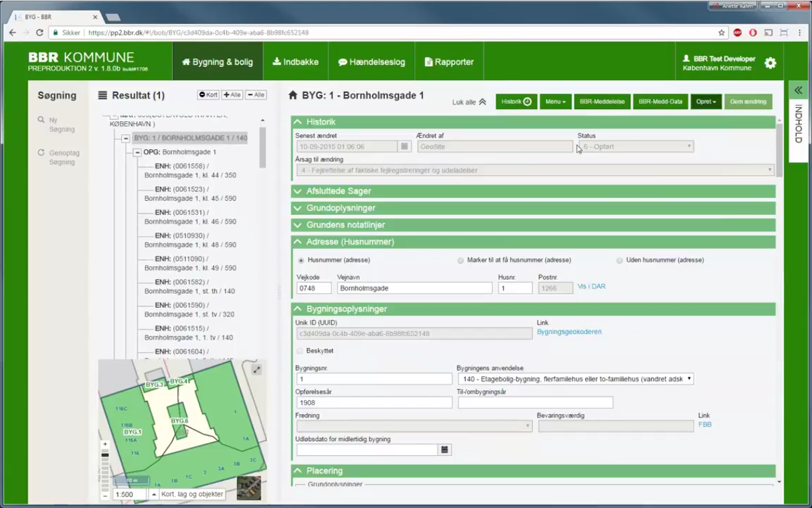Toggle the Beskyttet checkbox
The height and width of the screenshot is (508, 812).
coord(299,351)
